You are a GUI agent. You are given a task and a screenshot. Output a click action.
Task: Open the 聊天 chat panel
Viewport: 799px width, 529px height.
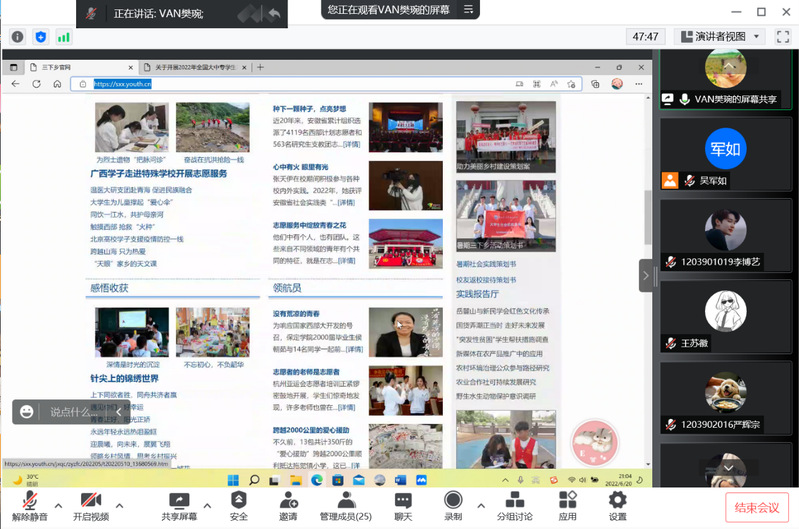tap(403, 505)
